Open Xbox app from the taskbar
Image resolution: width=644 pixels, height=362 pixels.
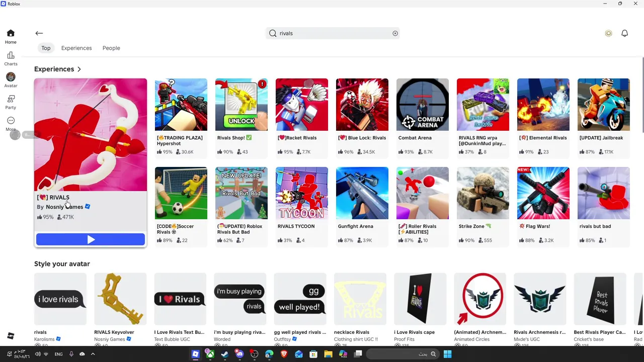210,354
